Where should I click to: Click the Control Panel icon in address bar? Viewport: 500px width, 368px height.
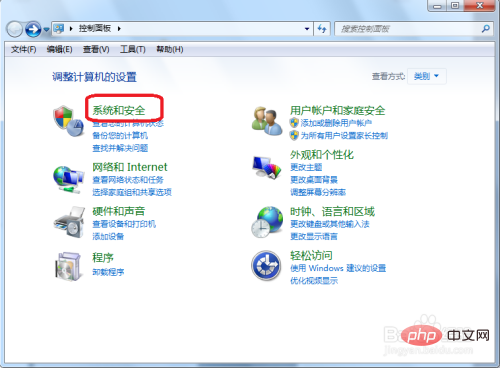point(59,29)
